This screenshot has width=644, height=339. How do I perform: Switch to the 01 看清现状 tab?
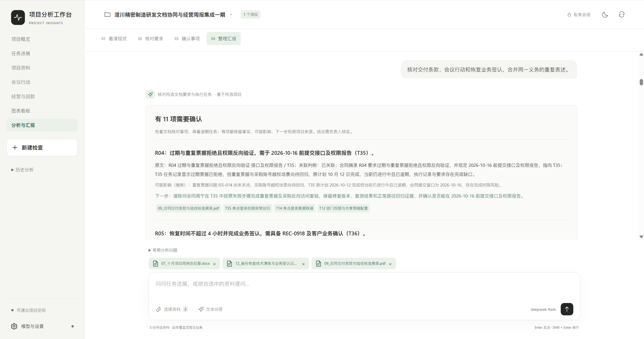(114, 39)
